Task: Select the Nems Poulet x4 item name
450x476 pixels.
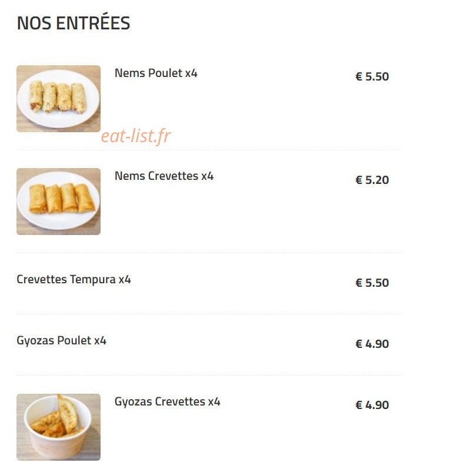Action: click(x=156, y=73)
